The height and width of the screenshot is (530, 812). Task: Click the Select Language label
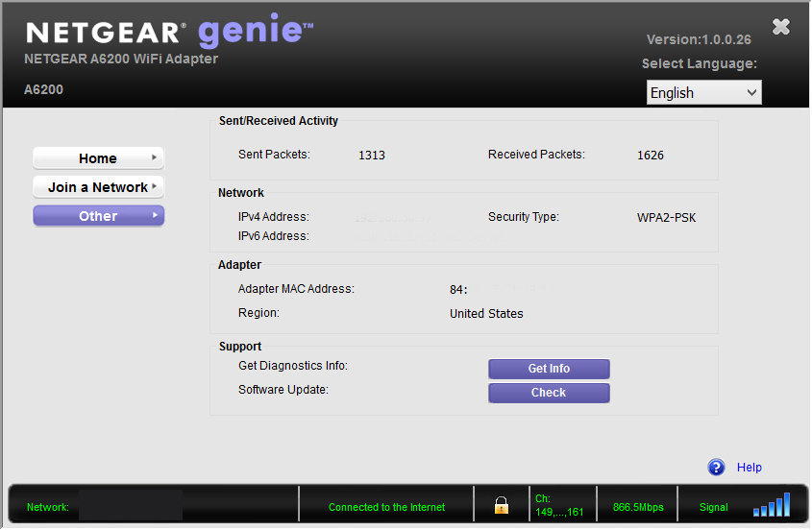(700, 63)
